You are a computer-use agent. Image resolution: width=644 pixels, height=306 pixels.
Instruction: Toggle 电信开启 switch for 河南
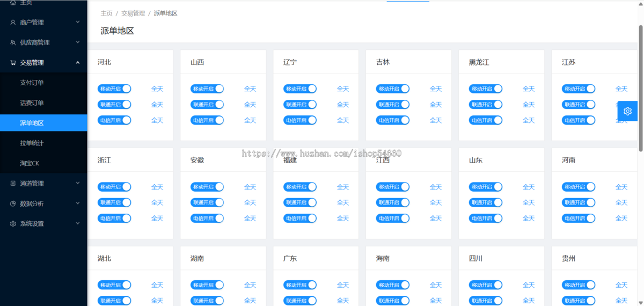click(579, 218)
